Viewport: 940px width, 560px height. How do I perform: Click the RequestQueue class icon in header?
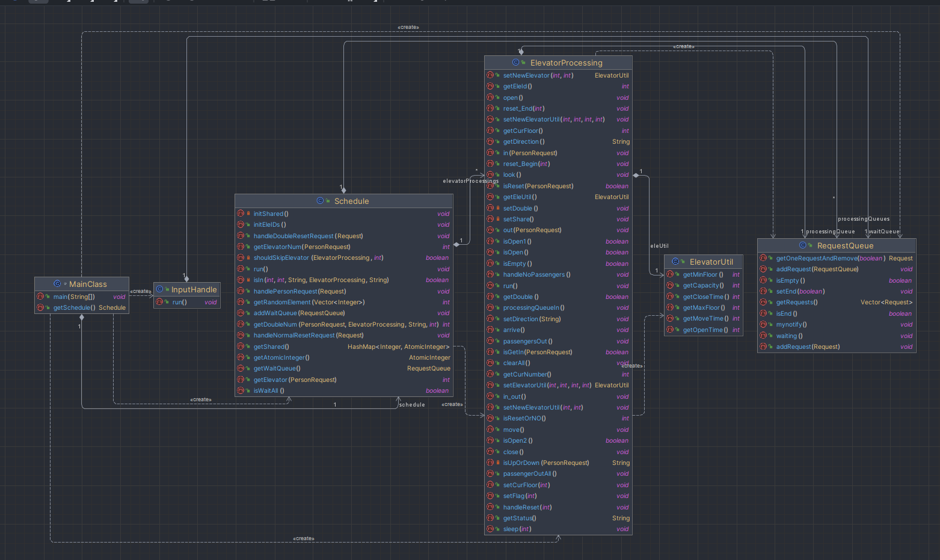[x=803, y=245]
